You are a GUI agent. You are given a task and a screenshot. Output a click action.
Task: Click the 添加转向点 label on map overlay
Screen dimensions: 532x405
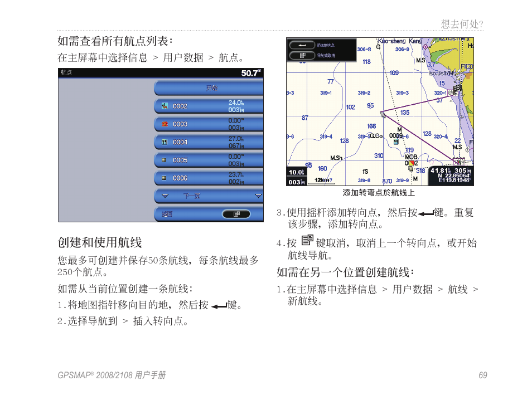point(326,45)
